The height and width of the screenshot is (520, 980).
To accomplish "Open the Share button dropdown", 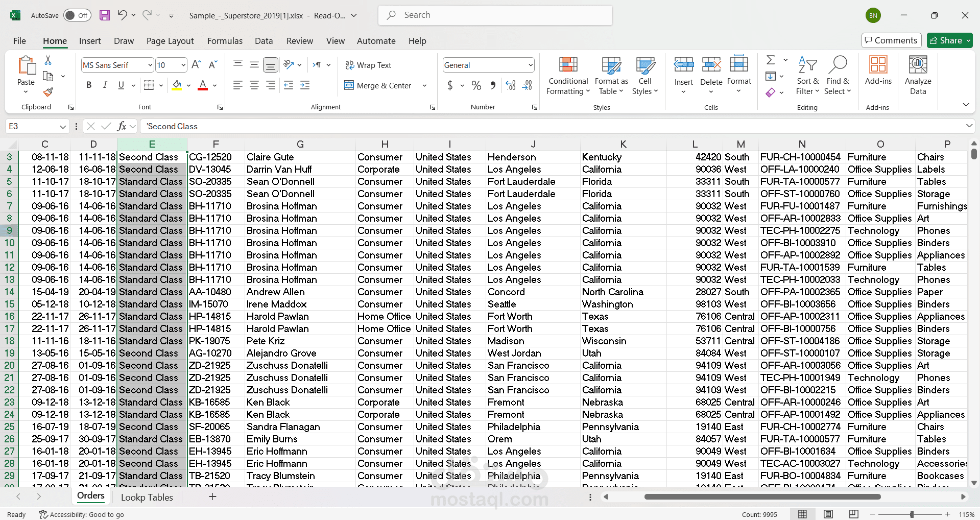I will tap(968, 40).
